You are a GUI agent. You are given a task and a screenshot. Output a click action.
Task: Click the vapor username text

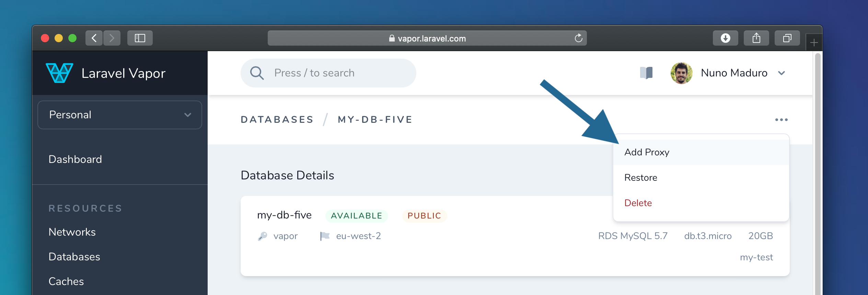[x=286, y=236]
